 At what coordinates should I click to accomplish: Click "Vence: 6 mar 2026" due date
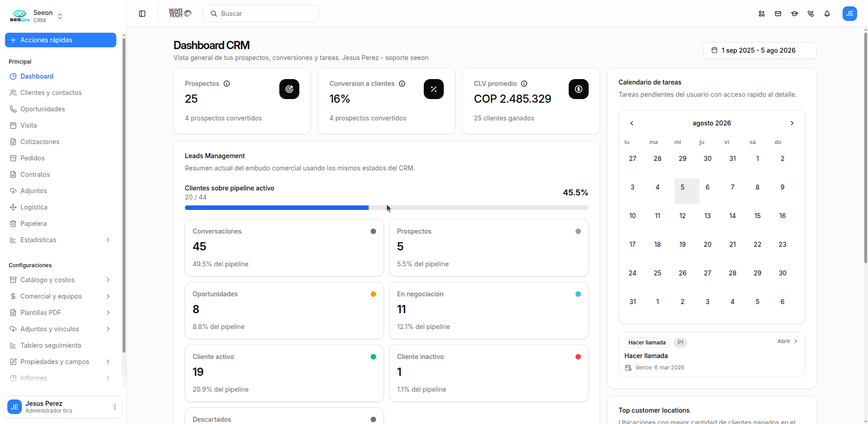pos(660,368)
